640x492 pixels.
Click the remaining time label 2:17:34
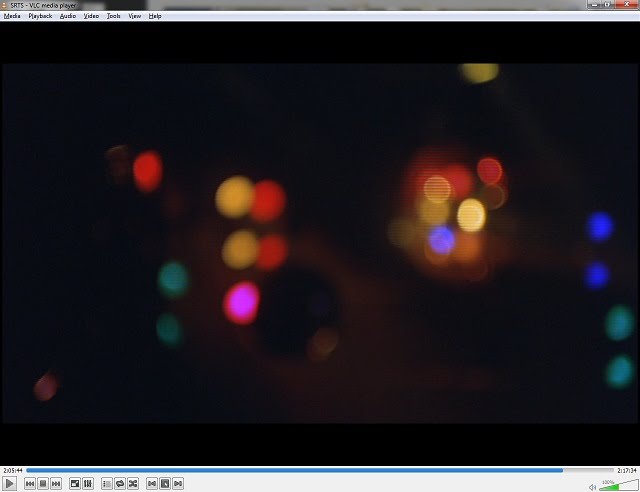(626, 470)
